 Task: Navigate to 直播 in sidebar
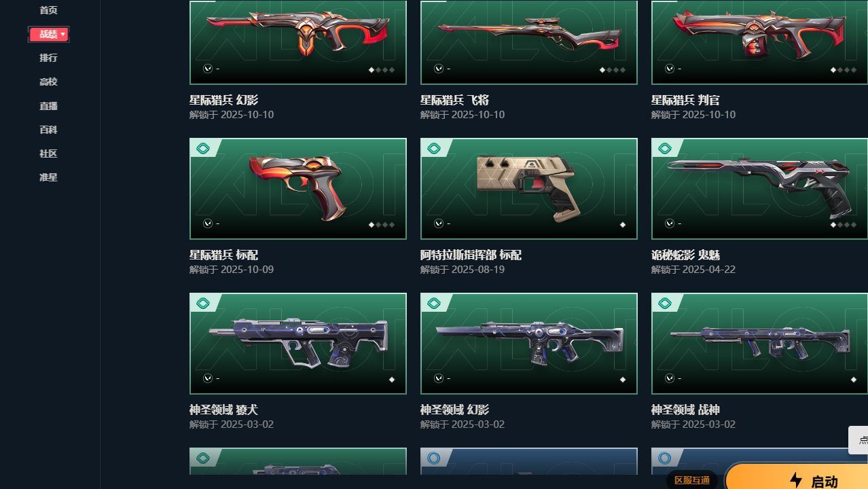pyautogui.click(x=48, y=106)
